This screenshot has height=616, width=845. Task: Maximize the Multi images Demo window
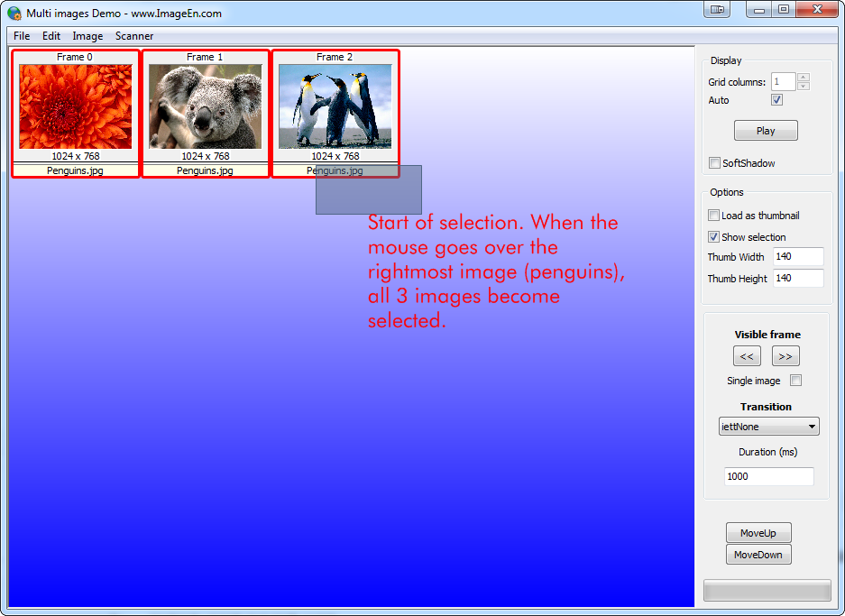[784, 9]
